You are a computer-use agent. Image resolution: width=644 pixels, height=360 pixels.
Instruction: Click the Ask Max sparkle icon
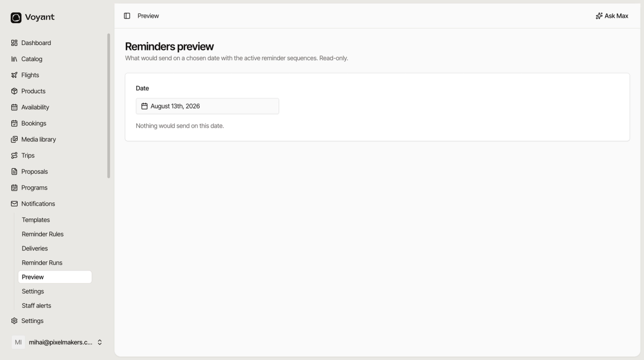[599, 16]
